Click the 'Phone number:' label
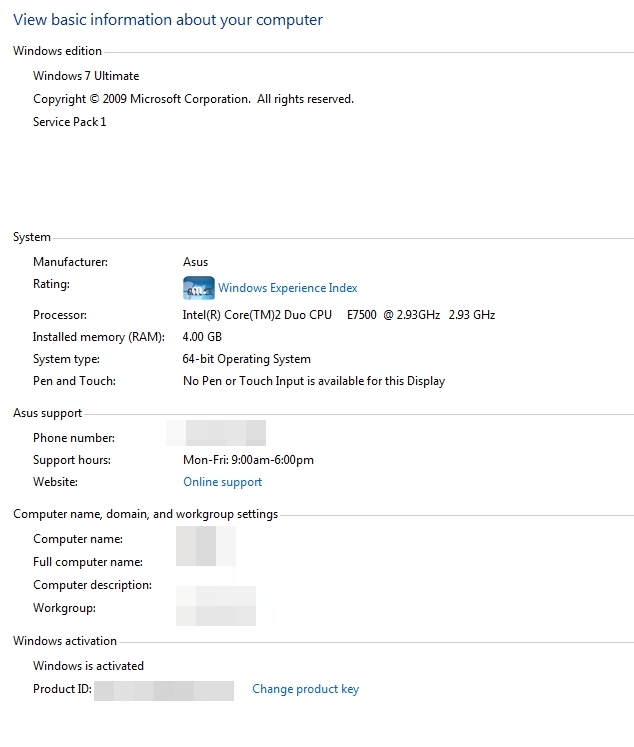634x747 pixels. point(74,438)
